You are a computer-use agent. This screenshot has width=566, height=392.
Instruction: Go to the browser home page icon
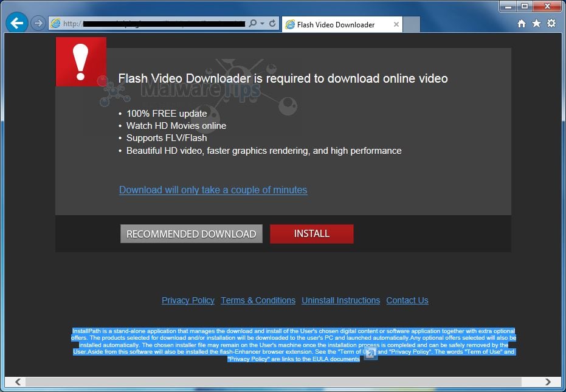[x=521, y=24]
